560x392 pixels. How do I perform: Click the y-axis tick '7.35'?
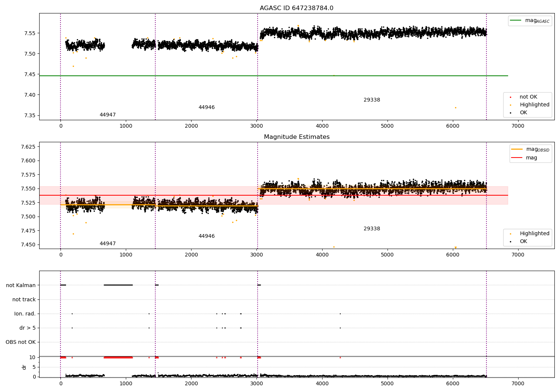click(30, 115)
